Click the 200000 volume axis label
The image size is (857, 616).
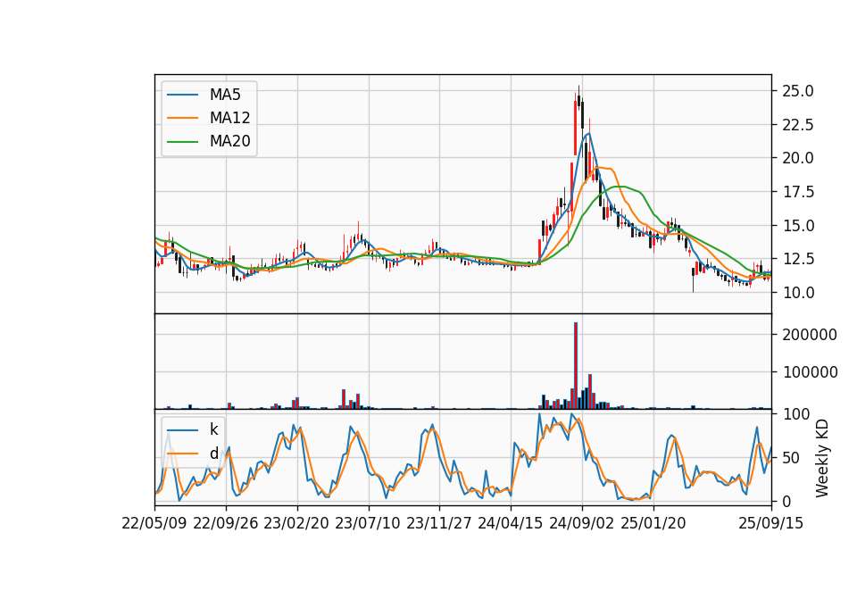coord(810,335)
